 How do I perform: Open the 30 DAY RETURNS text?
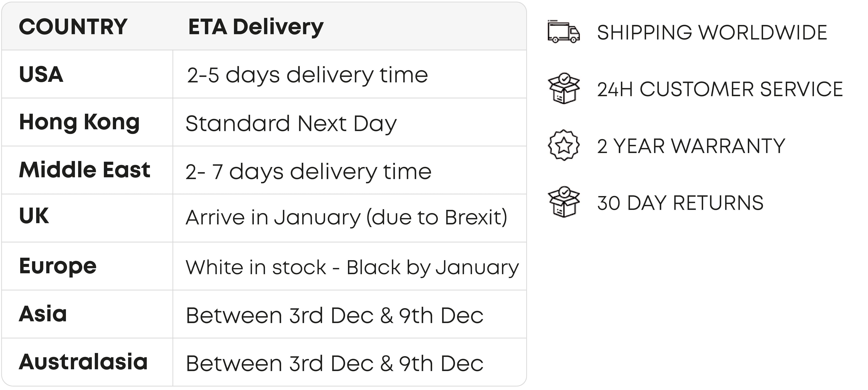point(680,203)
